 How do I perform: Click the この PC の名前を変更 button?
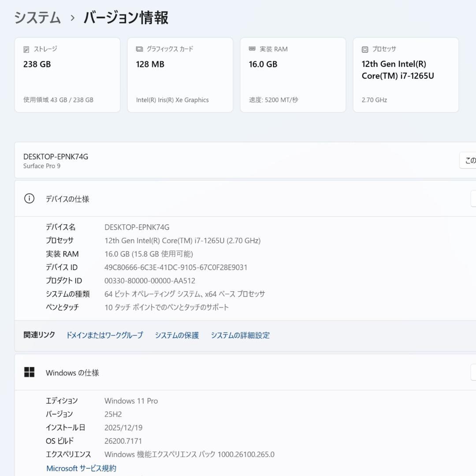[x=471, y=160]
